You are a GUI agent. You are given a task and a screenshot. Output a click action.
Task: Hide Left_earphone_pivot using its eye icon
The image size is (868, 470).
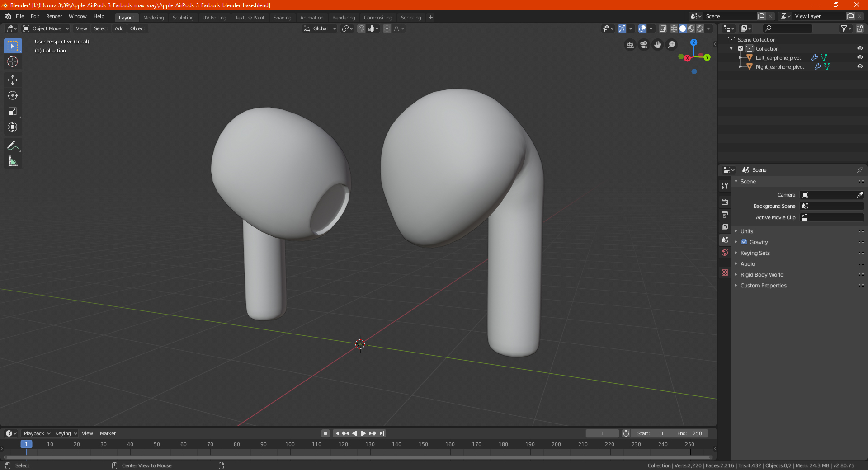860,58
